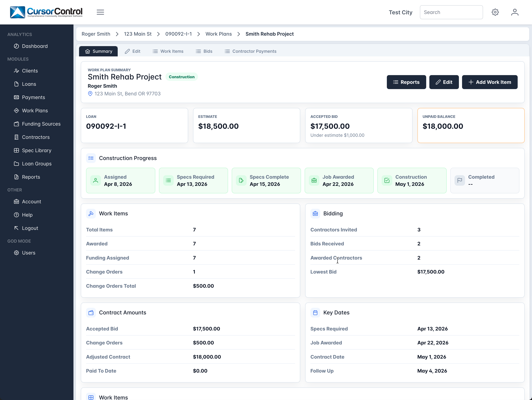The width and height of the screenshot is (532, 400).
Task: Click the Funding Sources wallet icon
Action: click(16, 124)
